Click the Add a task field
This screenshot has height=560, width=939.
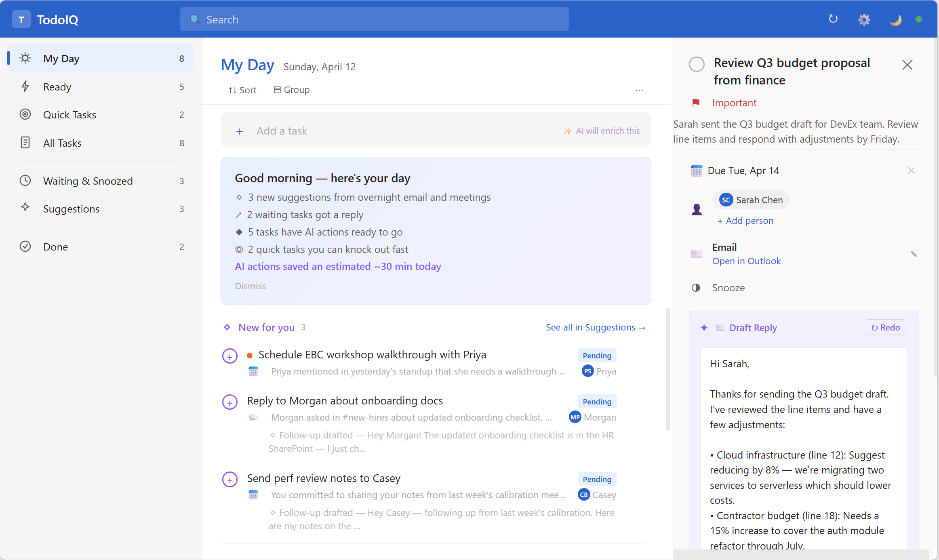pos(282,131)
